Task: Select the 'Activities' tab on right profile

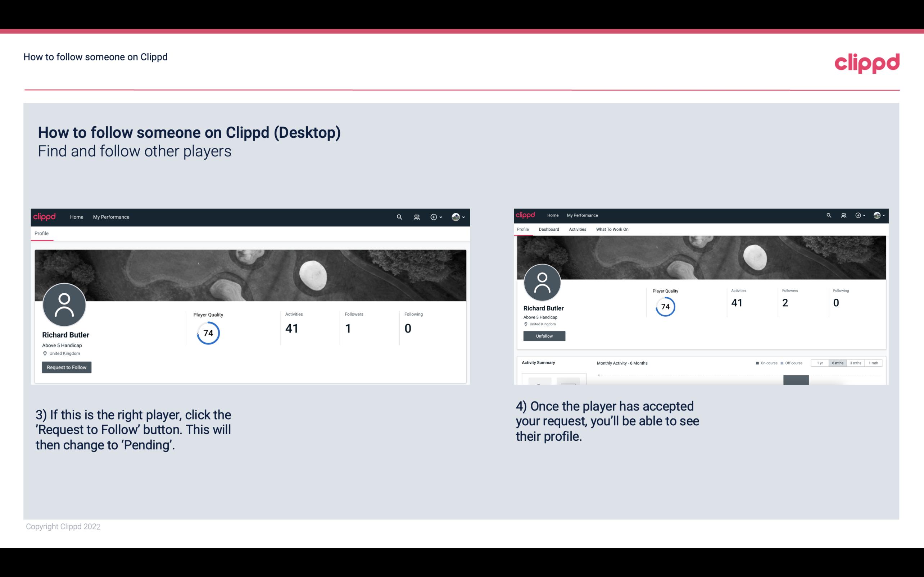Action: click(x=577, y=229)
